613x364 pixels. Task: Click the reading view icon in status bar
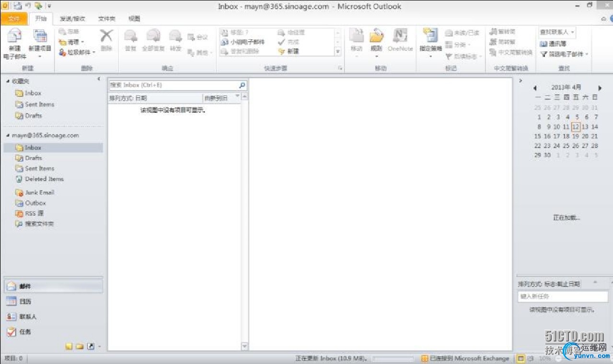[x=531, y=358]
